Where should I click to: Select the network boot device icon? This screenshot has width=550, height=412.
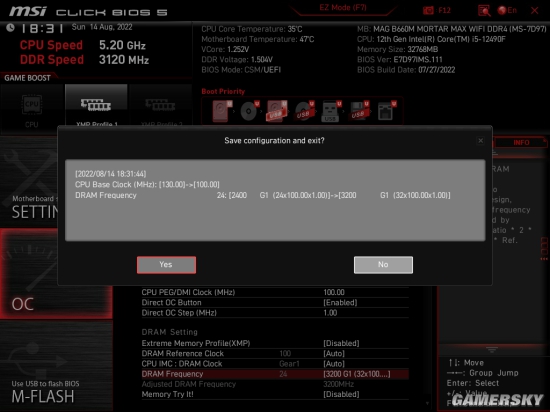coord(386,112)
